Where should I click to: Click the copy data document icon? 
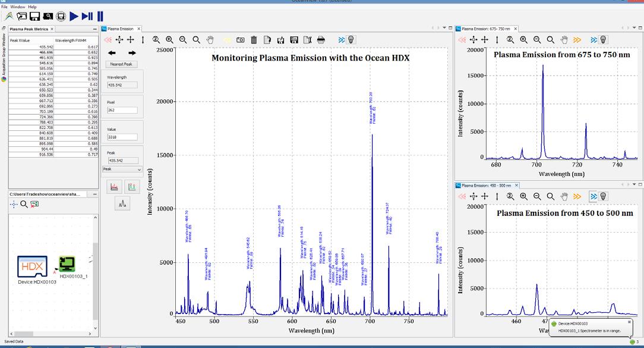267,40
